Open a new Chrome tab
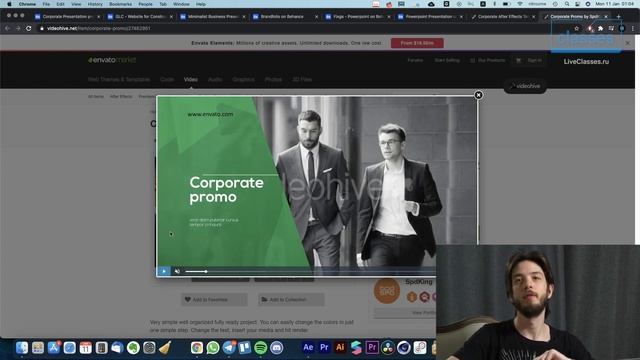This screenshot has height=360, width=640. tap(618, 16)
